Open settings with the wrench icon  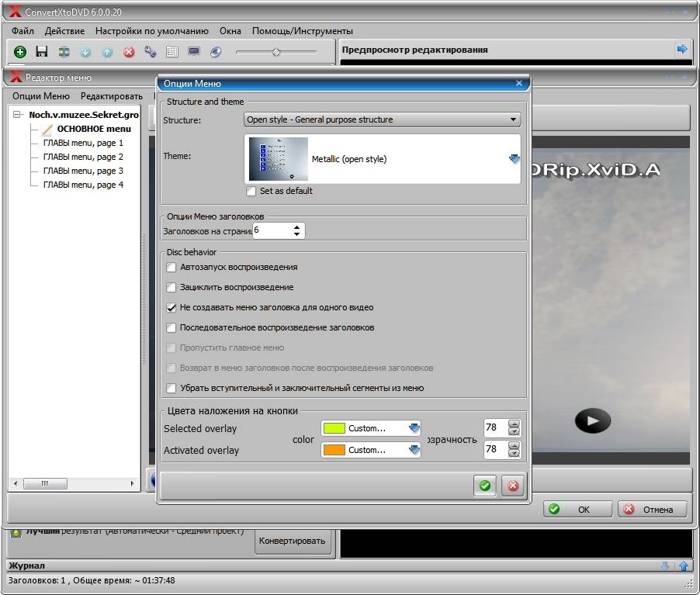pyautogui.click(x=151, y=52)
